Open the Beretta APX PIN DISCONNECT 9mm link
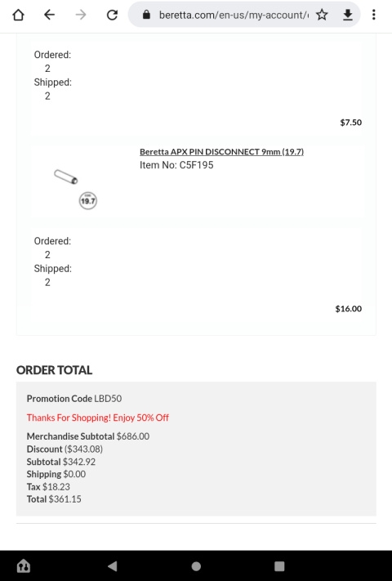Viewport: 392px width, 581px height. (x=221, y=151)
